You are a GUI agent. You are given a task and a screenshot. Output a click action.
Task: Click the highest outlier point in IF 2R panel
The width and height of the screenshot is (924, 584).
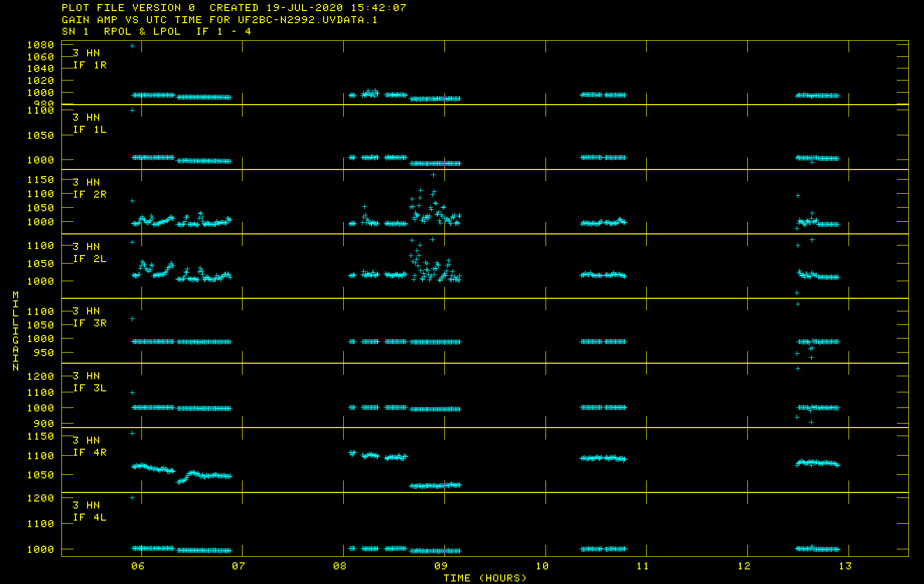pyautogui.click(x=433, y=175)
